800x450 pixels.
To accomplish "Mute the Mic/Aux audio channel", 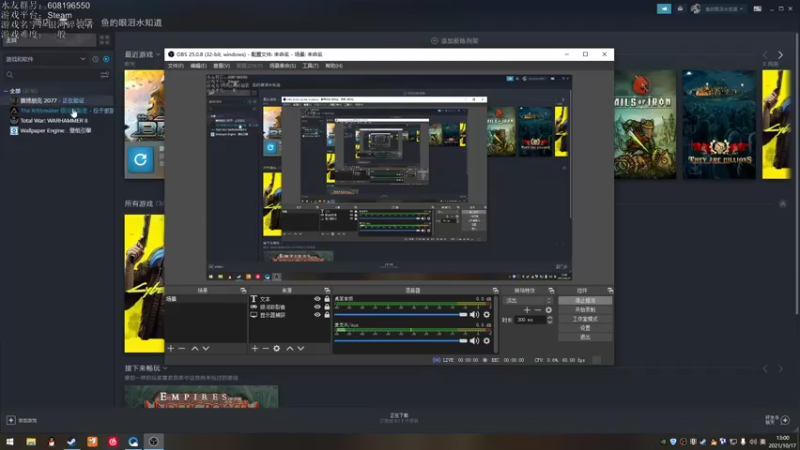I will tap(474, 341).
